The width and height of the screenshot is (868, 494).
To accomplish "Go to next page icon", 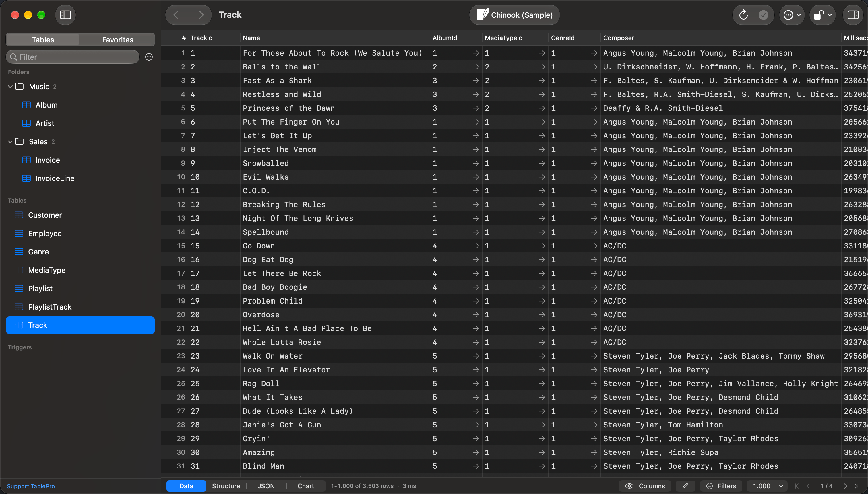I will tap(845, 486).
